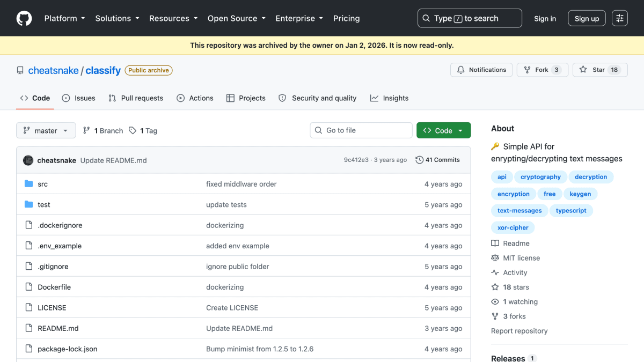Click the history clock icon by 41 Commits
This screenshot has height=362, width=644.
click(419, 160)
